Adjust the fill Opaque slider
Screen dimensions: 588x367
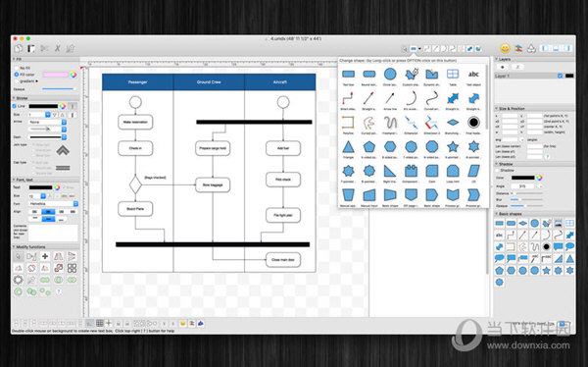59,89
